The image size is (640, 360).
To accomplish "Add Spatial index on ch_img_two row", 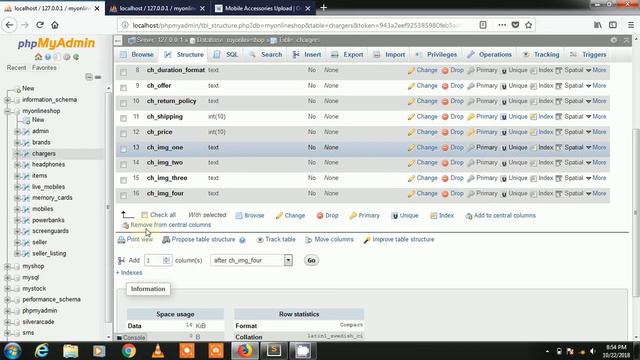I will tap(569, 163).
